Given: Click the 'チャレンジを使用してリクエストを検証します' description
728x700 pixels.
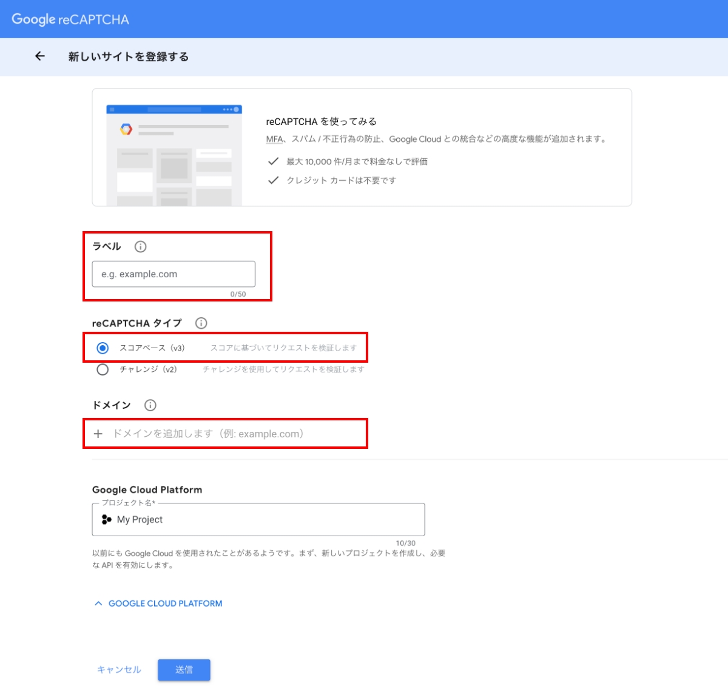Looking at the screenshot, I should (283, 369).
